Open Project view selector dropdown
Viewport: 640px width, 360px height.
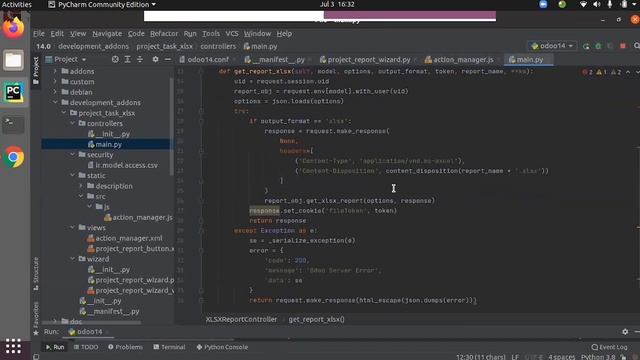66,60
